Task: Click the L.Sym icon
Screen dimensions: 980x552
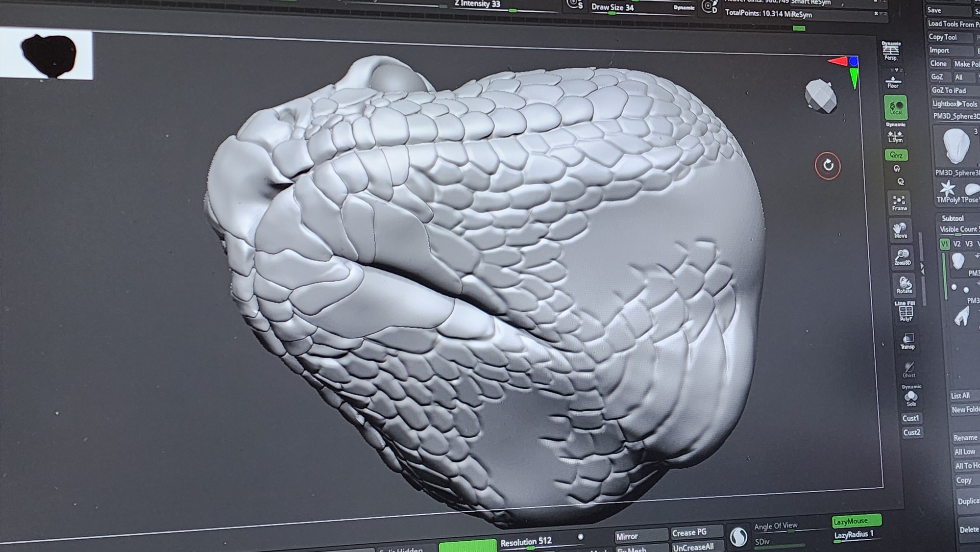Action: point(895,136)
